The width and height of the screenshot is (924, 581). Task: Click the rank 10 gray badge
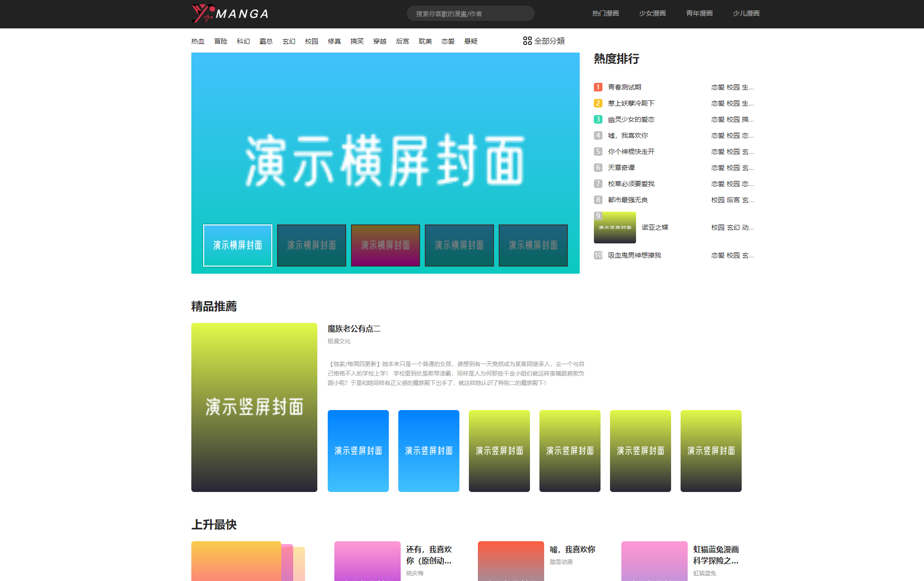click(x=598, y=255)
